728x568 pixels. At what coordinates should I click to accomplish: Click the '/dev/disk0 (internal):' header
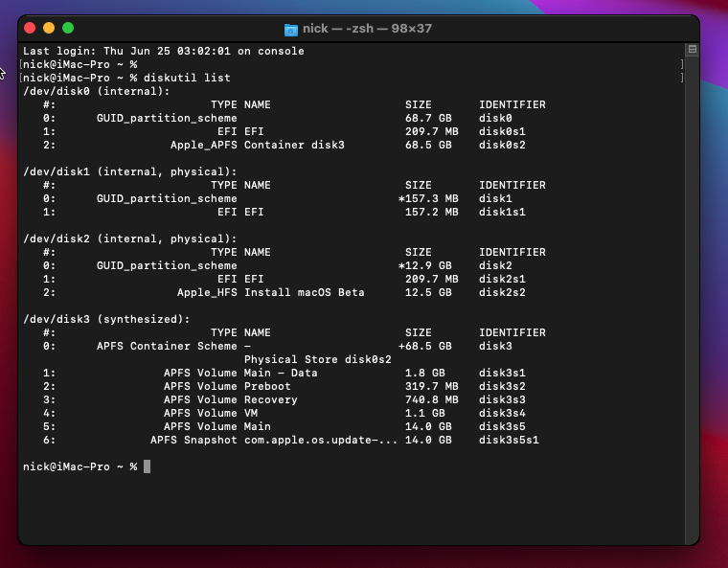point(97,91)
